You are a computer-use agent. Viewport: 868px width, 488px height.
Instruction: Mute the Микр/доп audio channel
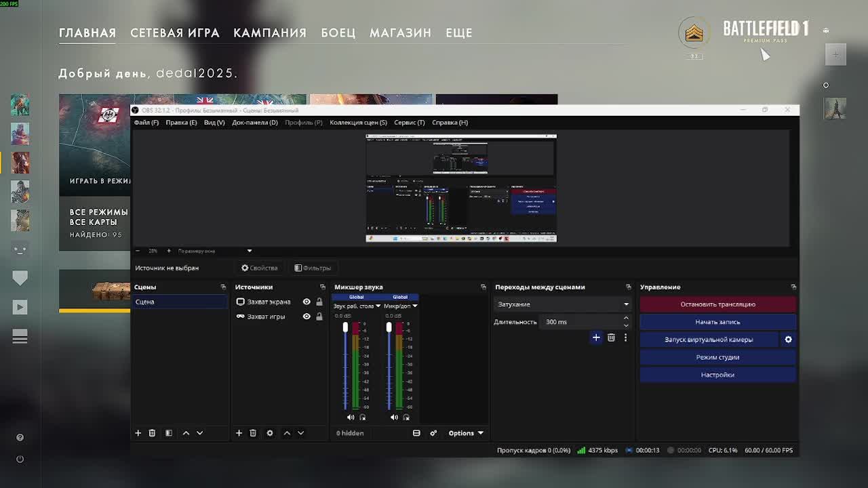394,418
